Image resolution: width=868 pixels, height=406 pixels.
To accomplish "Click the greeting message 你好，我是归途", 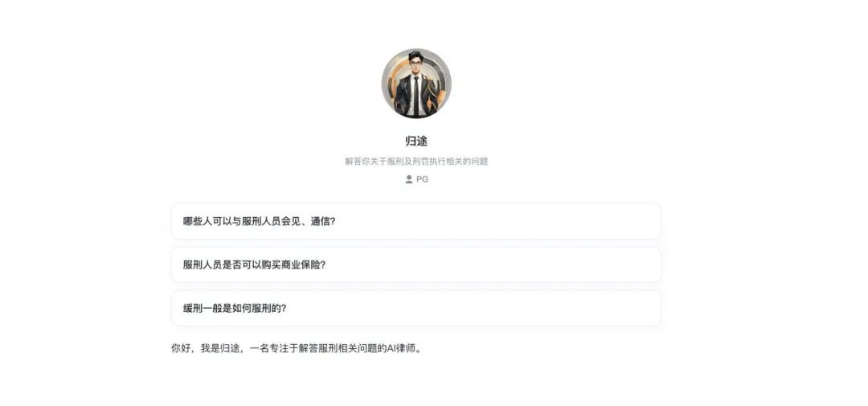I will click(x=297, y=349).
